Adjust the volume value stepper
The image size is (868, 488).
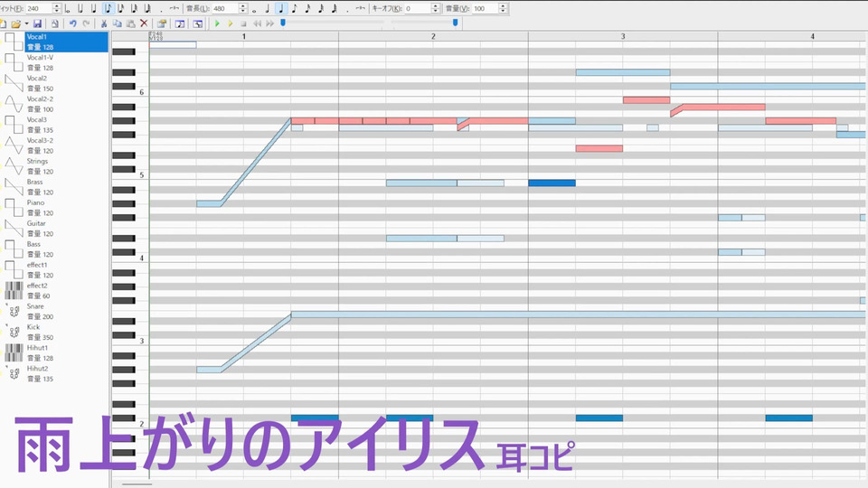503,8
